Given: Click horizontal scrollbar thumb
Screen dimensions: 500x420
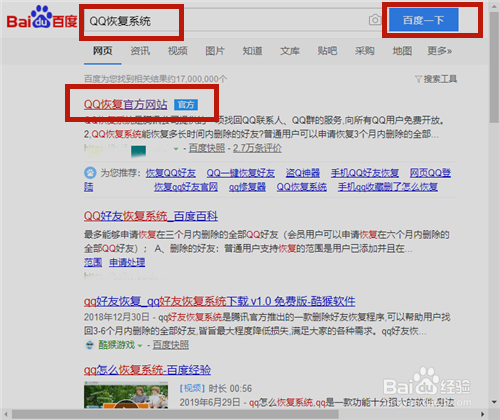Looking at the screenshot, I should pyautogui.click(x=176, y=414).
